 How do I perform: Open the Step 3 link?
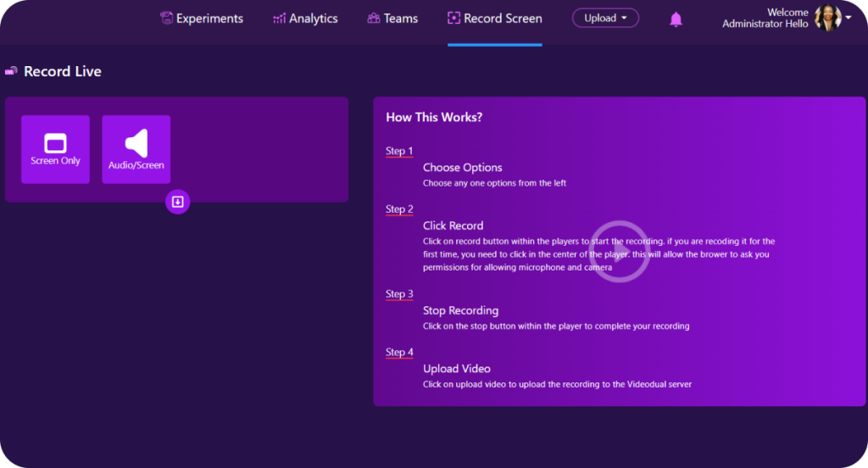(399, 294)
